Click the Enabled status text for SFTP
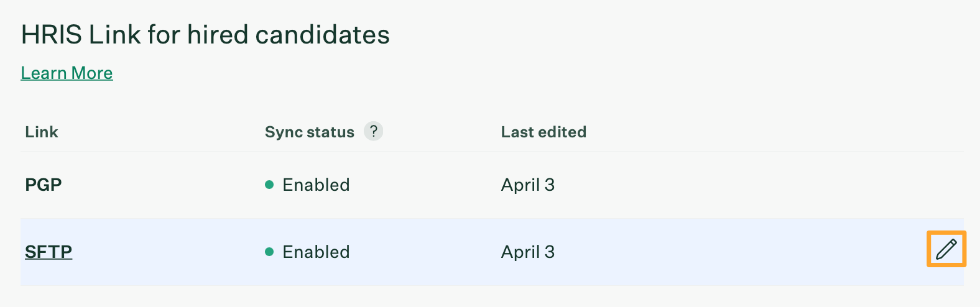Image resolution: width=980 pixels, height=307 pixels. pos(316,252)
